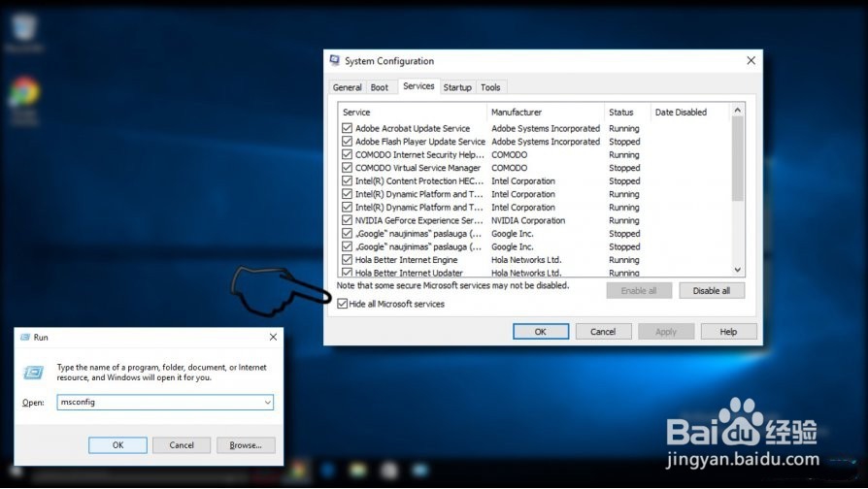Select the COMODO Virtual Service Manager row text
Image resolution: width=868 pixels, height=489 pixels.
tap(417, 168)
